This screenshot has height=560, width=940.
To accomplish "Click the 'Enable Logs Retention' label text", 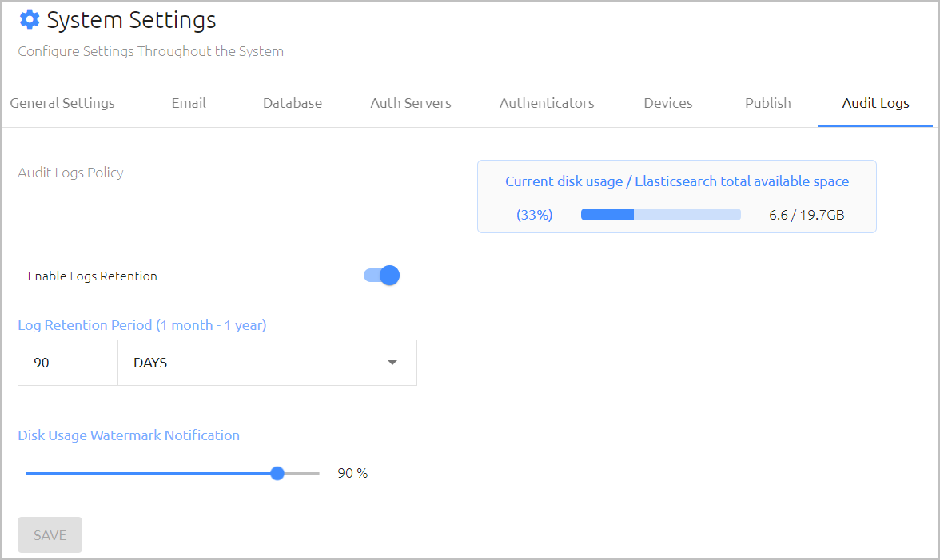I will coord(93,276).
